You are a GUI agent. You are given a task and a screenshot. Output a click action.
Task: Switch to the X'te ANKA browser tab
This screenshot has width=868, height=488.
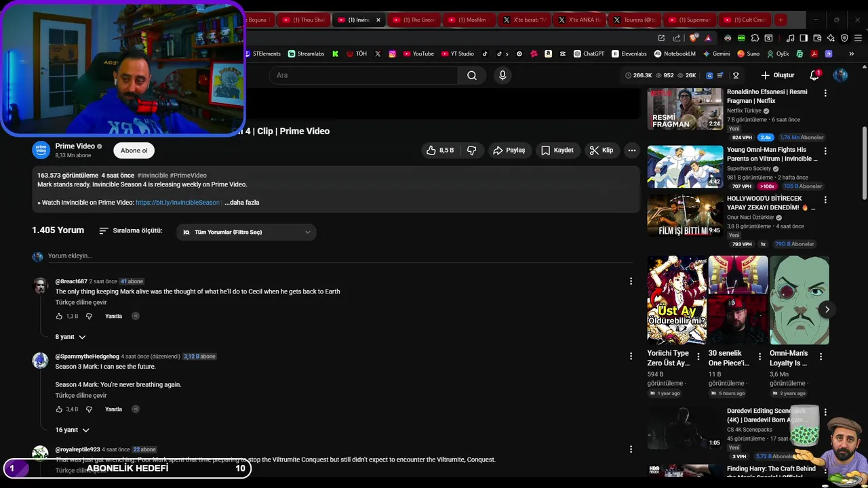tap(578, 20)
